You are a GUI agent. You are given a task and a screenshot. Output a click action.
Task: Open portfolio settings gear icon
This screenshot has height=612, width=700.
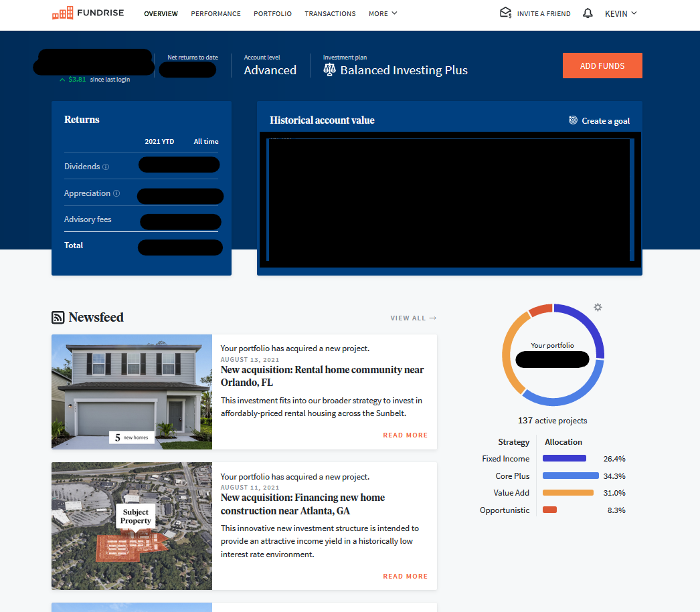(598, 307)
